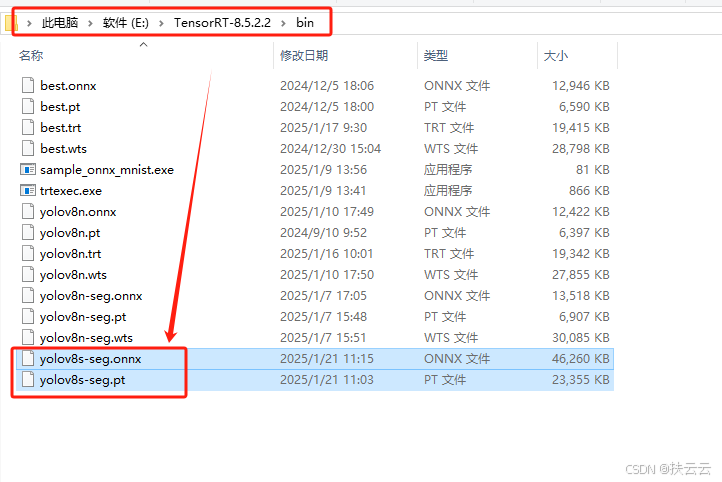
Task: Select the best.wts file name
Action: click(x=64, y=149)
